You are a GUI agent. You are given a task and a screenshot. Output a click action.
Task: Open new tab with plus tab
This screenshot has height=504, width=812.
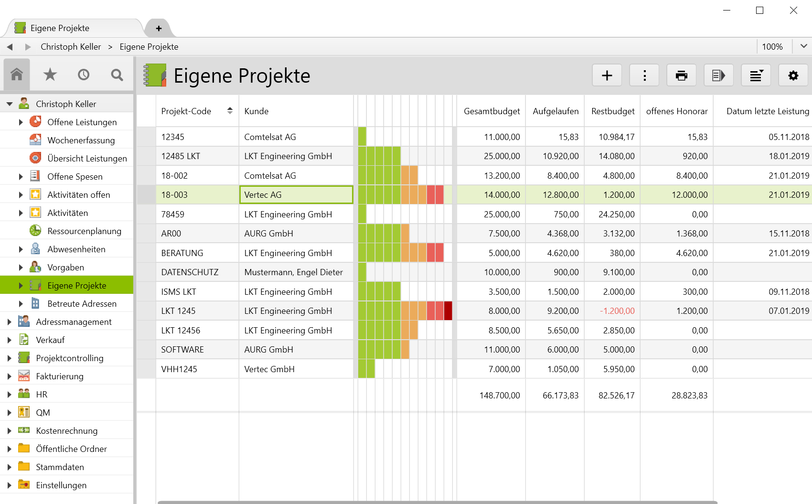click(x=159, y=29)
